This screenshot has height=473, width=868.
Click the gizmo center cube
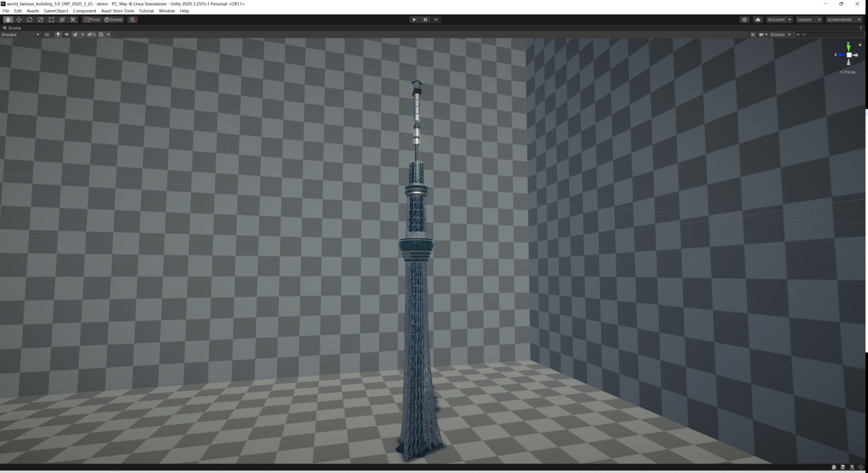pyautogui.click(x=849, y=55)
